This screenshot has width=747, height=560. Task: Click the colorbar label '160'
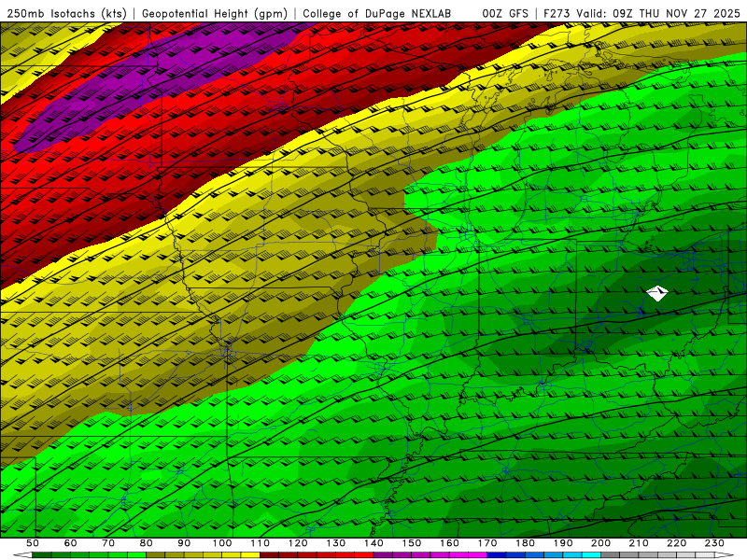(x=449, y=543)
